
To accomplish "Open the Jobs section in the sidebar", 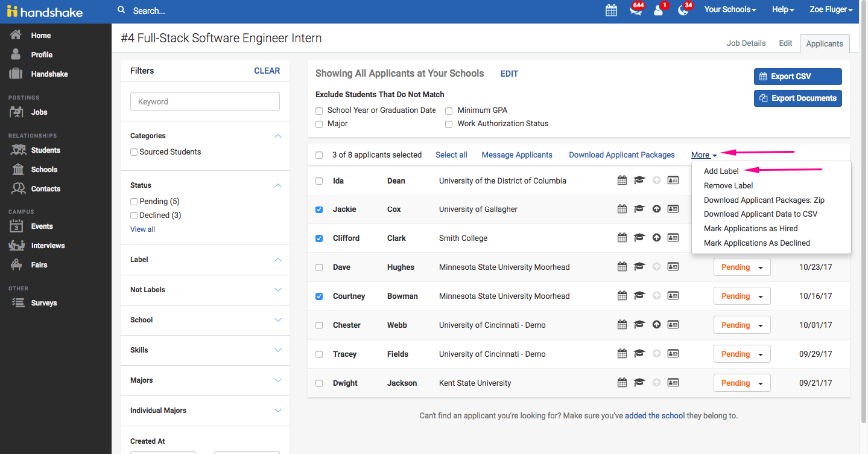I will coord(39,112).
